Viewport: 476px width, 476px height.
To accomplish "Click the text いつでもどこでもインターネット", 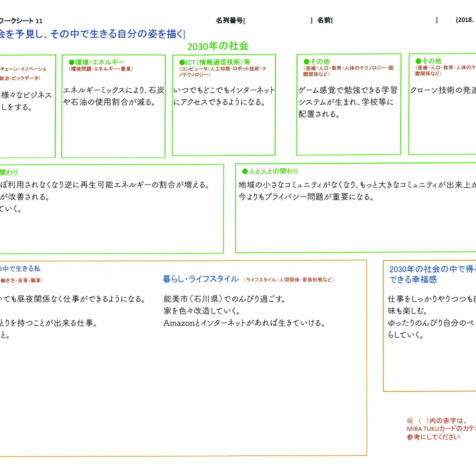I will pos(224,90).
